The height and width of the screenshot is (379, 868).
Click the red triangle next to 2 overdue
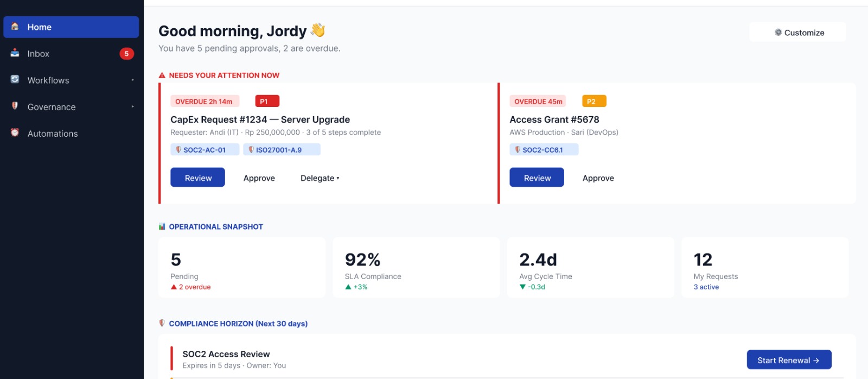tap(174, 287)
